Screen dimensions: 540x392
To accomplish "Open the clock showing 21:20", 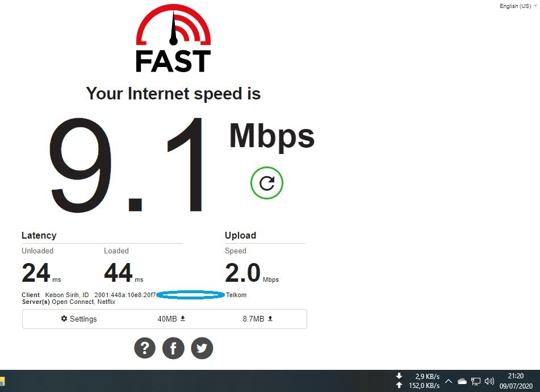I will (x=516, y=381).
